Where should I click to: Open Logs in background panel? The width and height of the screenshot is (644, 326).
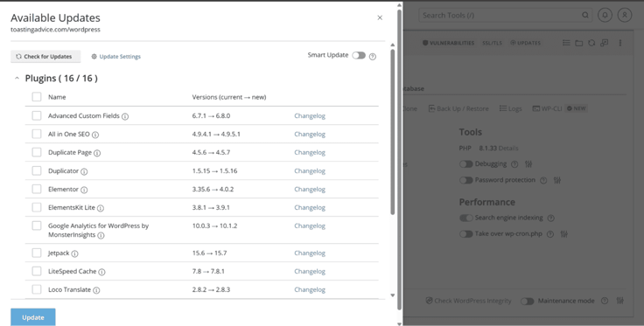coord(510,108)
